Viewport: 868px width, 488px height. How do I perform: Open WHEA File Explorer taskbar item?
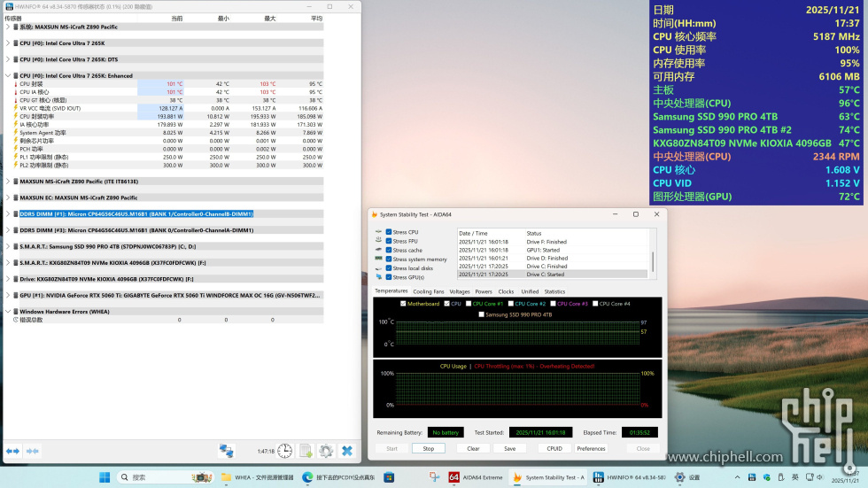pyautogui.click(x=258, y=477)
